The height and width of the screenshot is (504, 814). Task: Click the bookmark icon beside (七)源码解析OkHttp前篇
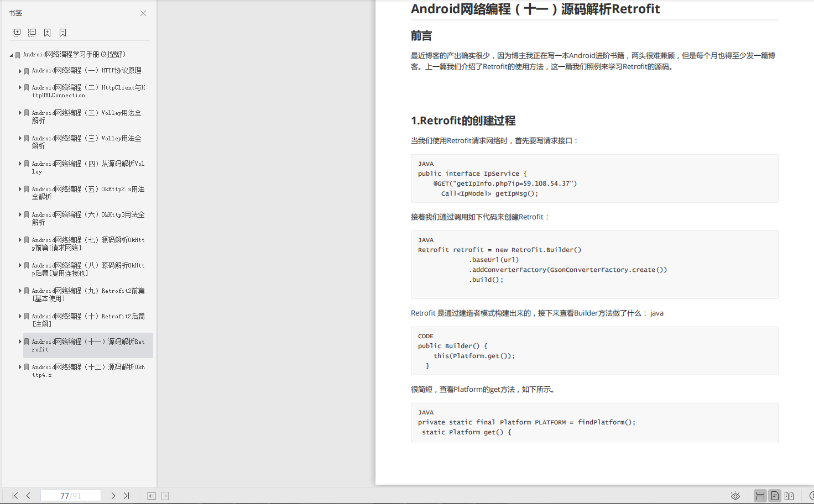[27, 240]
